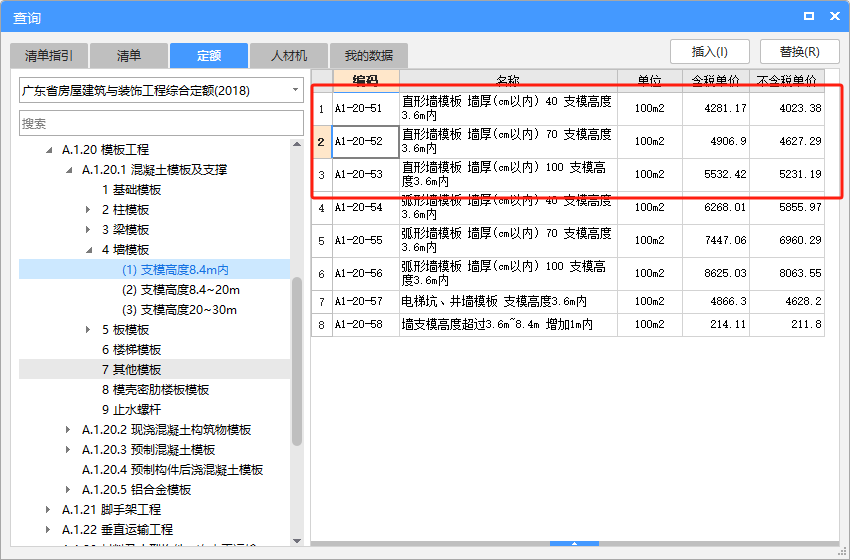Viewport: 850px width, 560px height.
Task: Click the bottom panel collapse arrow handle
Action: click(574, 543)
